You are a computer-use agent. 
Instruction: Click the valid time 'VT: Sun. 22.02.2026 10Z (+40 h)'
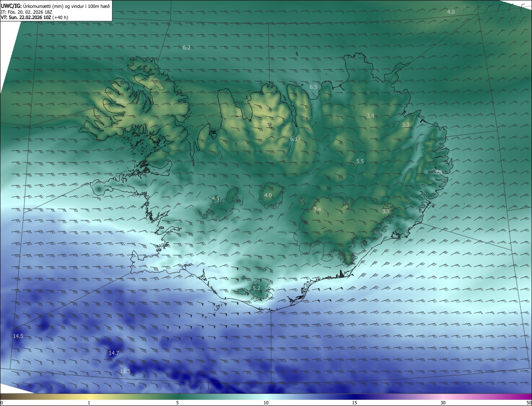tap(34, 17)
